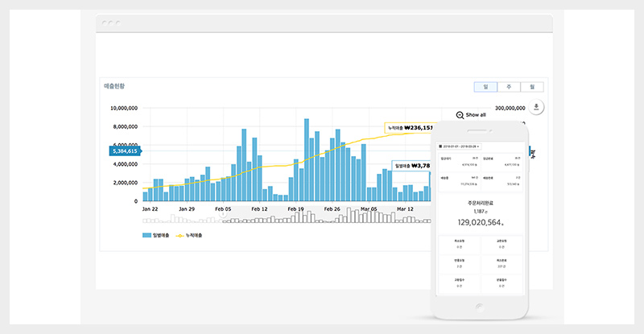Viewport: 644px width, 334px height.
Task: Click the Show all magnifier icon
Action: 460,115
